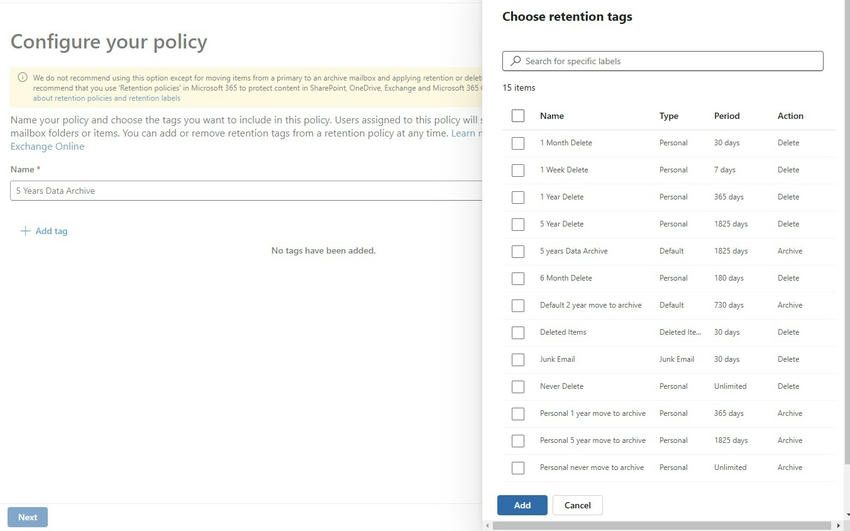Enable the Junk Email tag checkbox
This screenshot has height=531, width=850.
518,359
